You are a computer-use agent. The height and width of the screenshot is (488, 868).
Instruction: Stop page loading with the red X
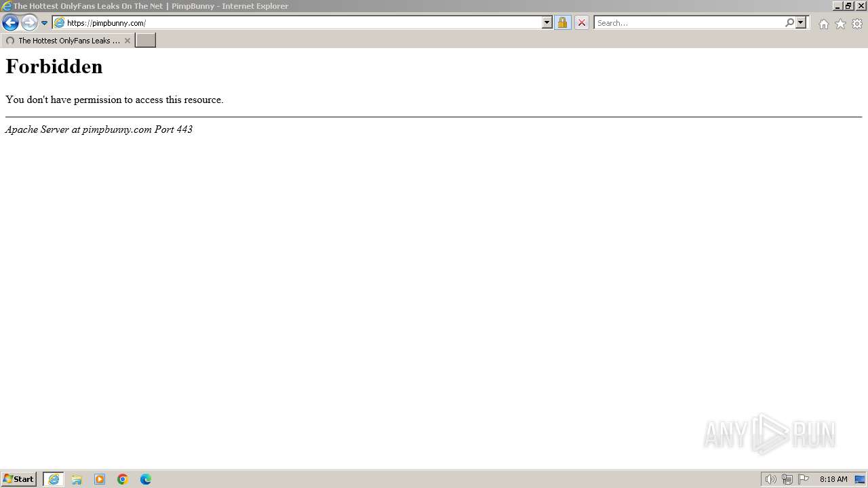pos(582,23)
